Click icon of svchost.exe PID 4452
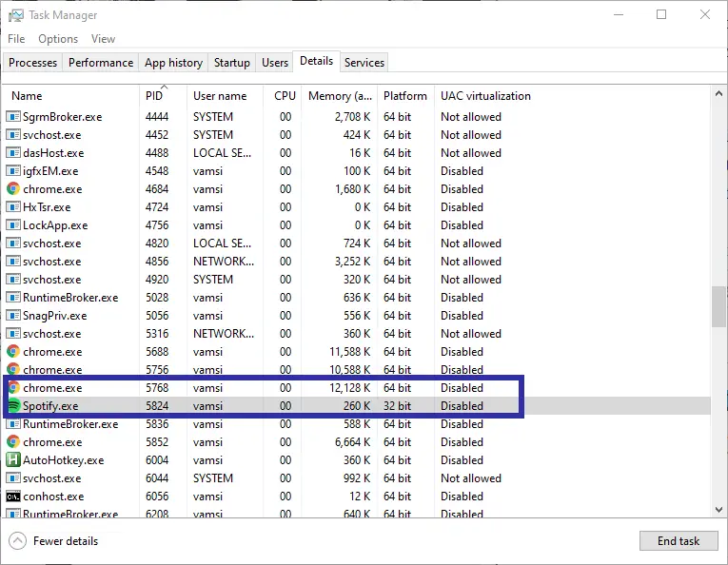 point(13,134)
